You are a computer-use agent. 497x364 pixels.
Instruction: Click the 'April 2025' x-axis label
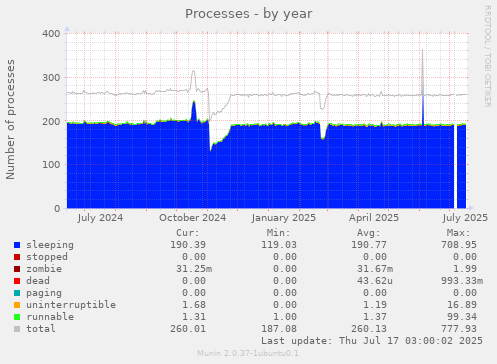(374, 218)
